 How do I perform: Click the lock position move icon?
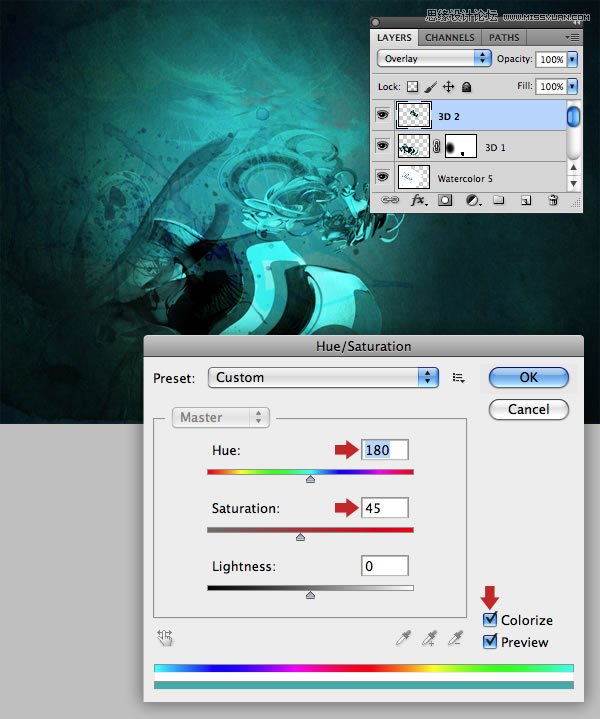coord(448,88)
